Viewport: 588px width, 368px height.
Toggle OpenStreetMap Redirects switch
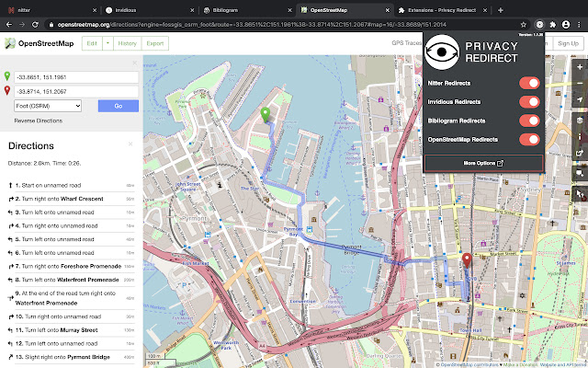(x=528, y=140)
